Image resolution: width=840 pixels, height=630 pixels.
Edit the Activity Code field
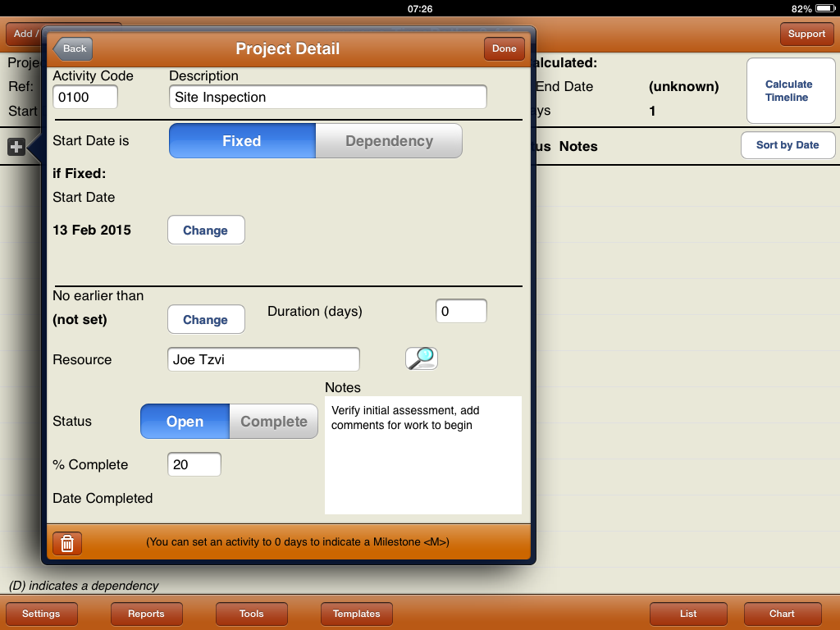coord(85,97)
